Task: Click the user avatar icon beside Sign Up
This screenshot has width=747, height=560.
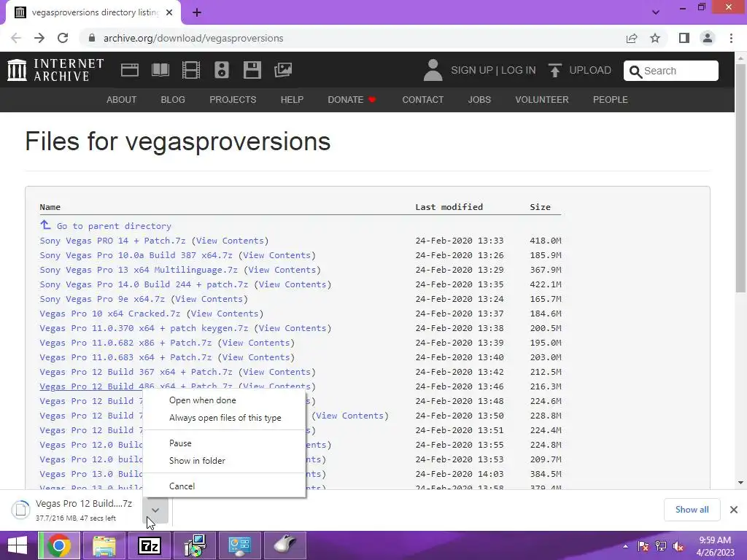Action: click(x=433, y=70)
